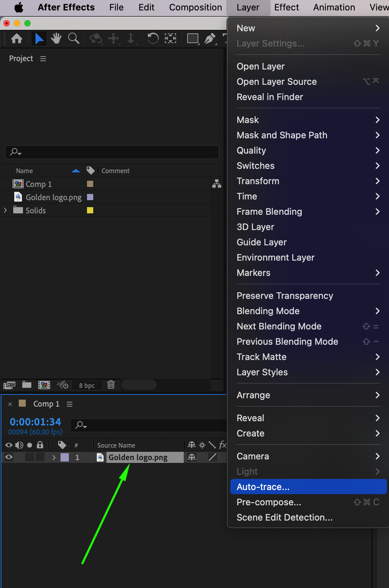
Task: Select the Rectangle shape tool
Action: click(x=192, y=38)
